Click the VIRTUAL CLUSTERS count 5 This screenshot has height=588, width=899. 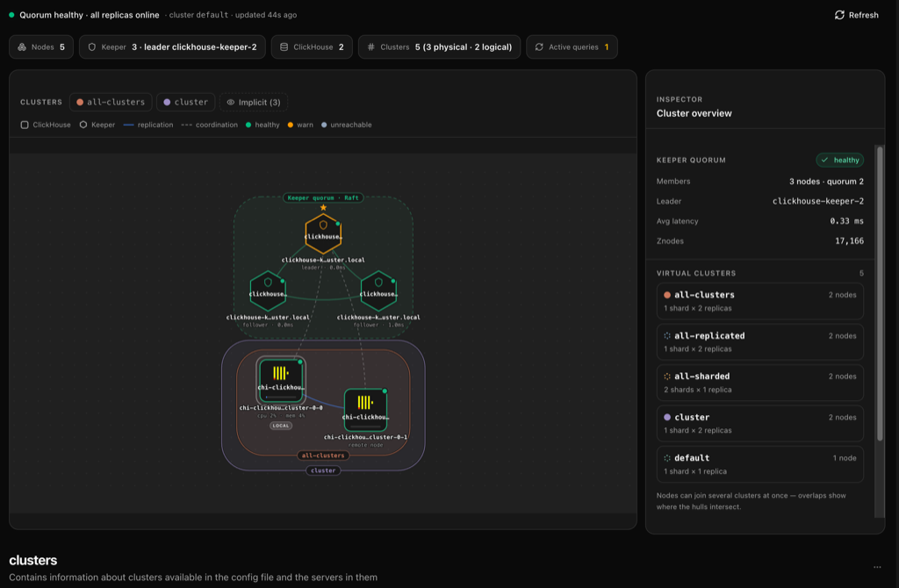point(861,273)
